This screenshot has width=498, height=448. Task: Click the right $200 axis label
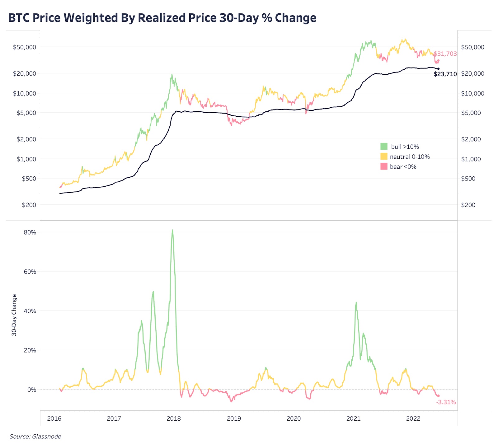(x=468, y=205)
